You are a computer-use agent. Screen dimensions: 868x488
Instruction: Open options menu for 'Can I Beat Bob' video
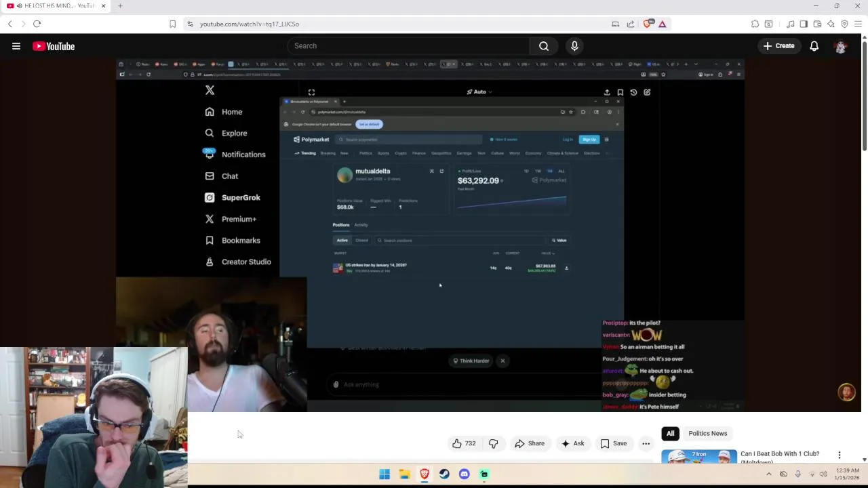pyautogui.click(x=840, y=455)
